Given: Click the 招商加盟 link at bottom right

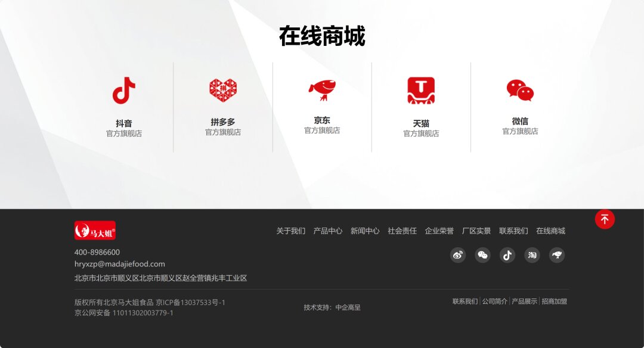Looking at the screenshot, I should point(554,302).
